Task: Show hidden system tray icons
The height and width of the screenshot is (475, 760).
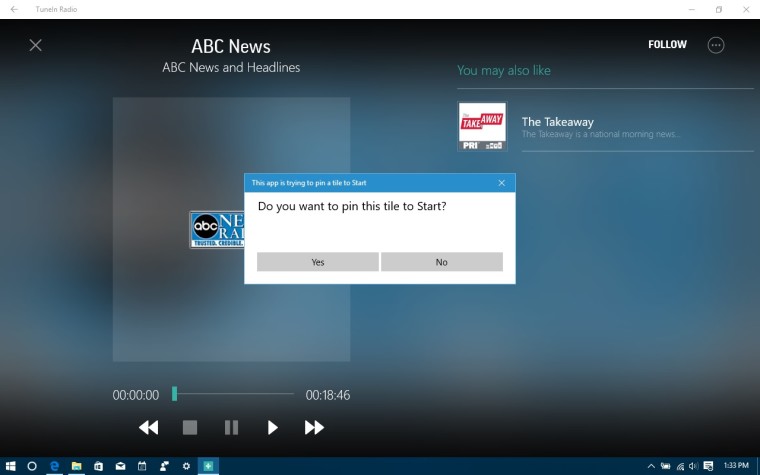Action: tap(651, 466)
